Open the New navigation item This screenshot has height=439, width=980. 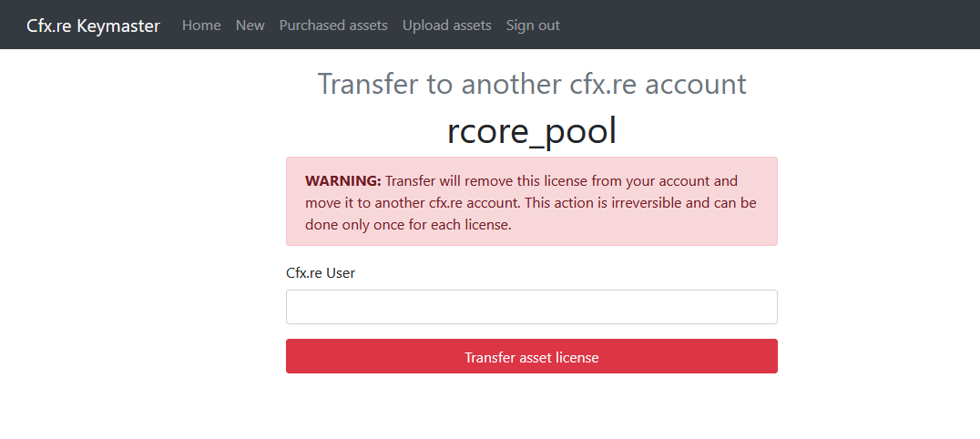[250, 26]
